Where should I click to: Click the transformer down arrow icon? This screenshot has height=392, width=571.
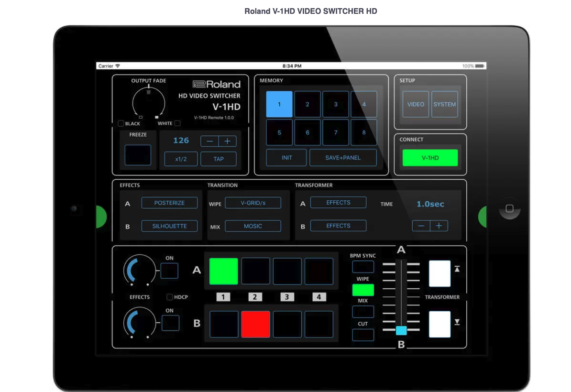457,322
